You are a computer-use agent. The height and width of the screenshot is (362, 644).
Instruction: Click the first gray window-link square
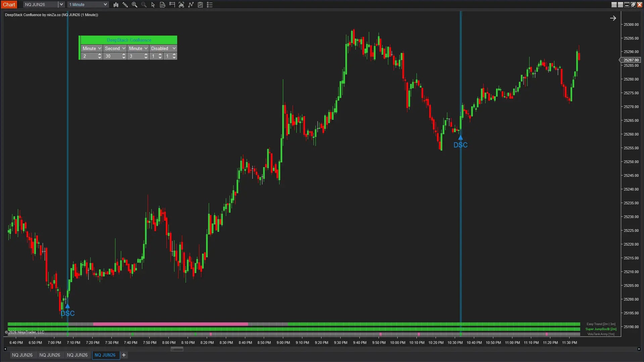point(614,5)
